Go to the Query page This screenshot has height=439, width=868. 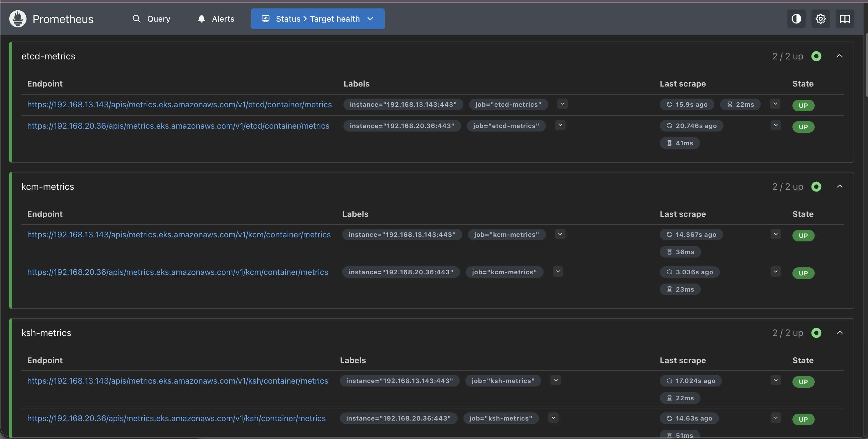151,19
